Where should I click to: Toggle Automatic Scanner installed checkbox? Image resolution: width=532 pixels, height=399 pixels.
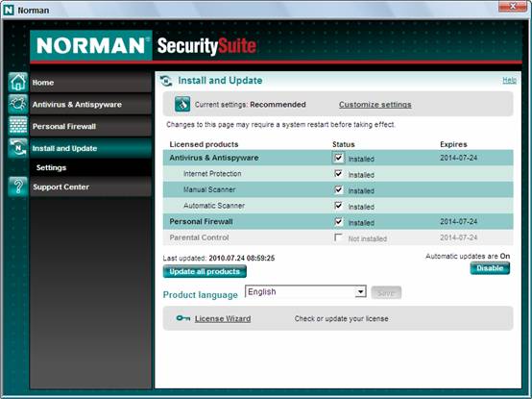click(x=338, y=206)
